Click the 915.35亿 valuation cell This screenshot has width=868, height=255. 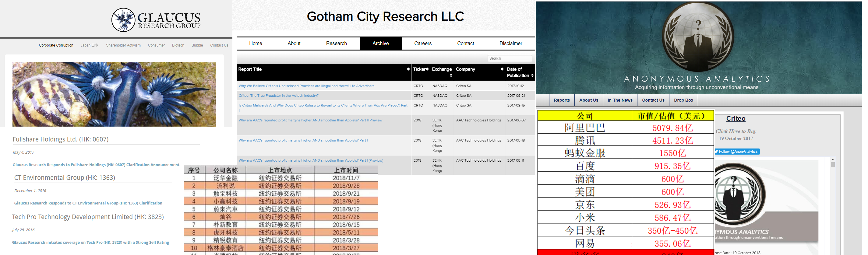pos(672,166)
